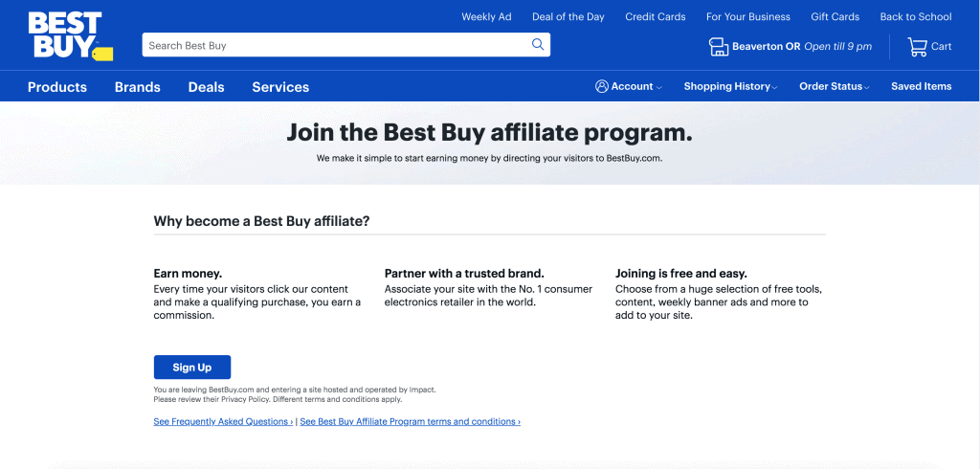
Task: Click 'Why become a Best Buy affiliate?' heading
Action: 261,221
